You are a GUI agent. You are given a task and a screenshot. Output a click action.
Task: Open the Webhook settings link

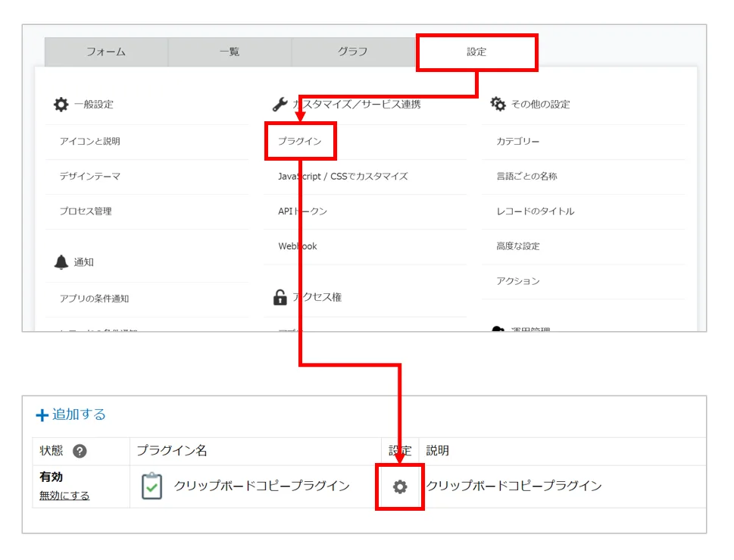point(298,246)
